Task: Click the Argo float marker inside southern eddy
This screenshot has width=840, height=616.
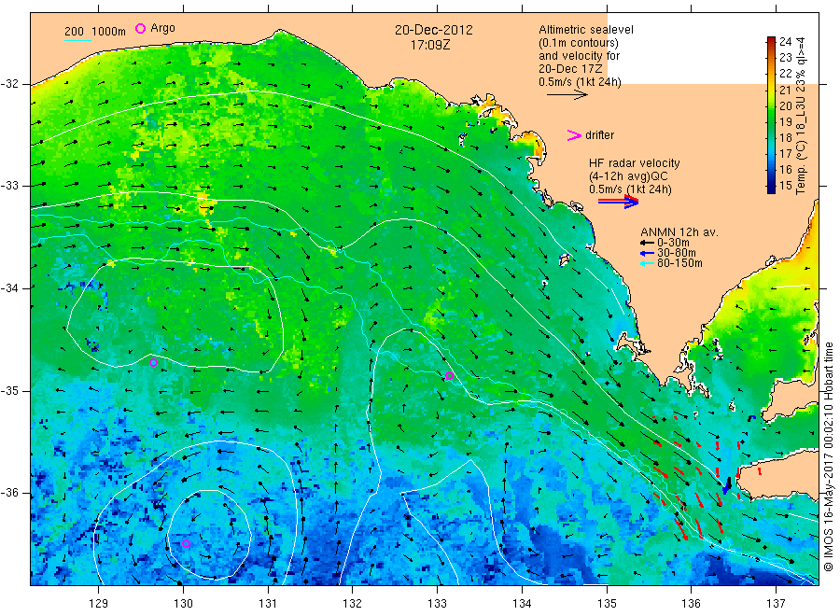Action: coord(186,544)
